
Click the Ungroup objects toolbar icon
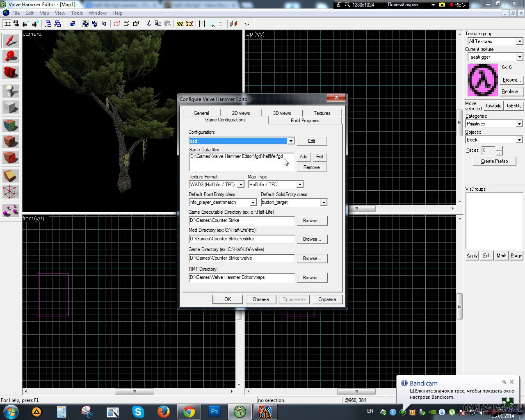(94, 24)
